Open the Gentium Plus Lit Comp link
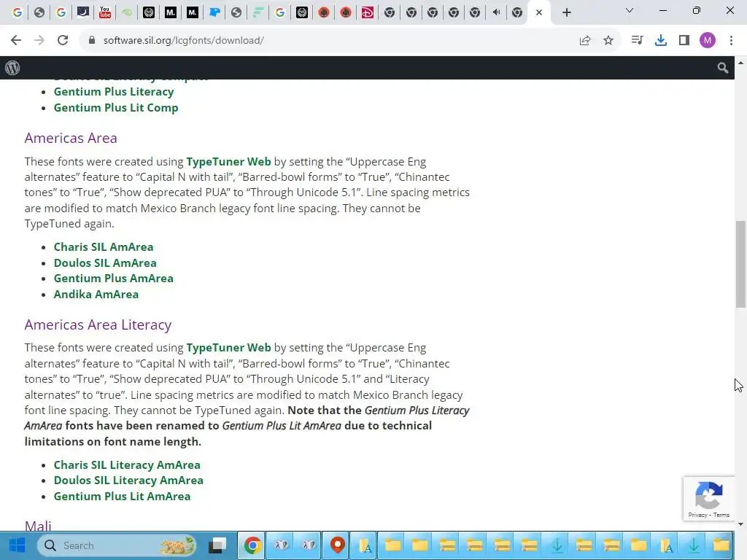747x560 pixels. [116, 108]
